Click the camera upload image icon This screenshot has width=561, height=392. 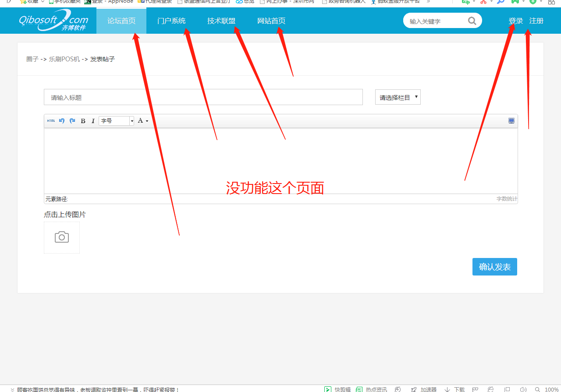click(x=62, y=237)
